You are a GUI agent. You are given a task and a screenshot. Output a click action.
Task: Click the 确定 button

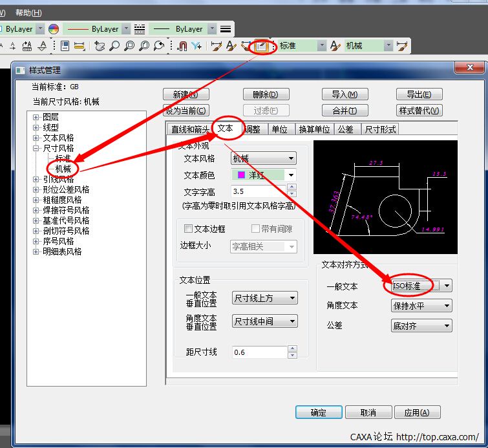pos(318,412)
